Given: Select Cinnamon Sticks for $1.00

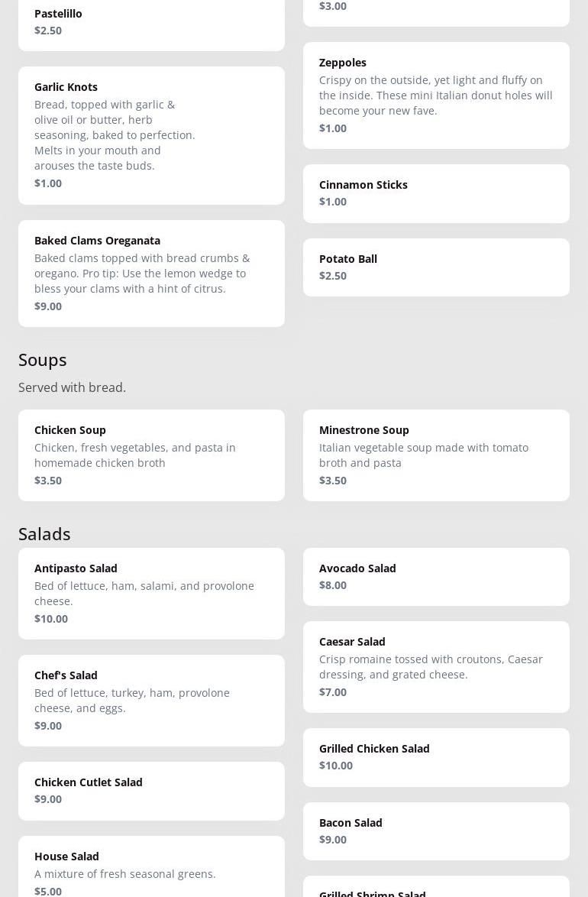Looking at the screenshot, I should pos(436,193).
